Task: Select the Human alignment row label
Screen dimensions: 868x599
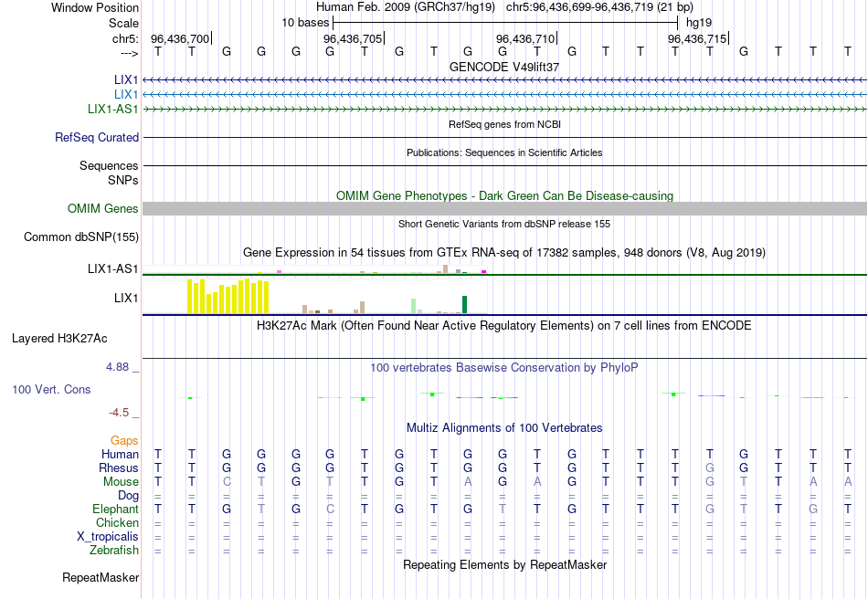Action: point(120,454)
